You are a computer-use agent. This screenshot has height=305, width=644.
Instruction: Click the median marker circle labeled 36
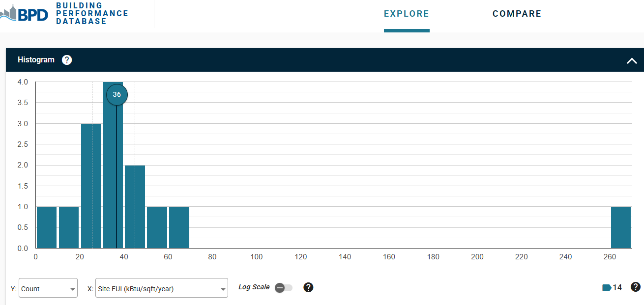pyautogui.click(x=117, y=95)
